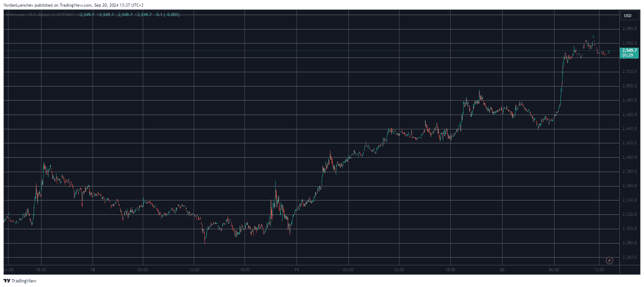Screen dimensions: 644x287
Task: Click the 2,480.0 price axis label
Action: pyautogui.click(x=630, y=100)
